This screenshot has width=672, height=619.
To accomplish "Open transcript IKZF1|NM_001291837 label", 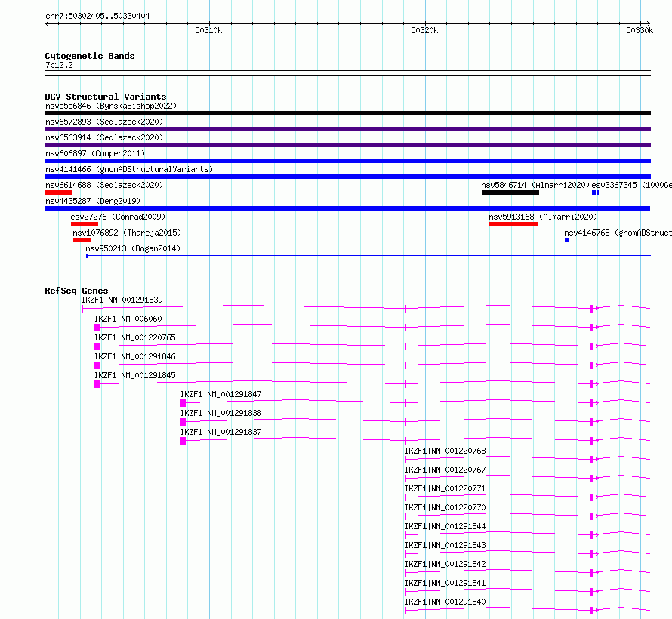I will pyautogui.click(x=221, y=432).
